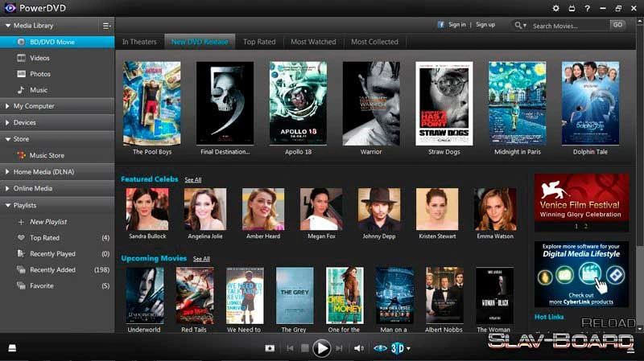Open the Warrior movie poster

coord(371,104)
